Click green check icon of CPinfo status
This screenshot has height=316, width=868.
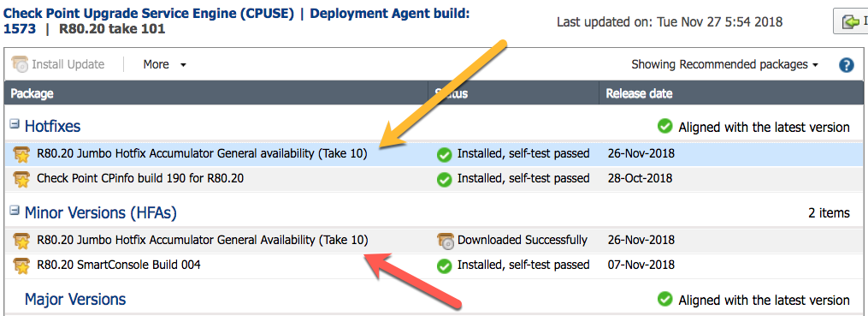[445, 179]
